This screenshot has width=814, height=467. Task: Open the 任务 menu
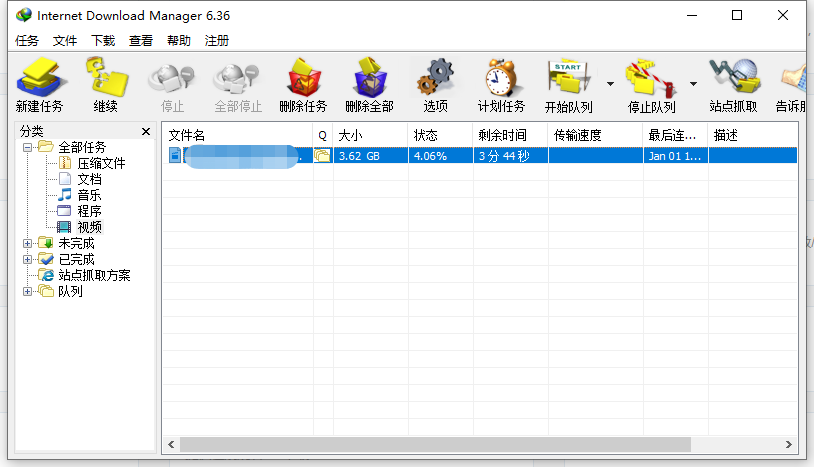click(x=26, y=40)
